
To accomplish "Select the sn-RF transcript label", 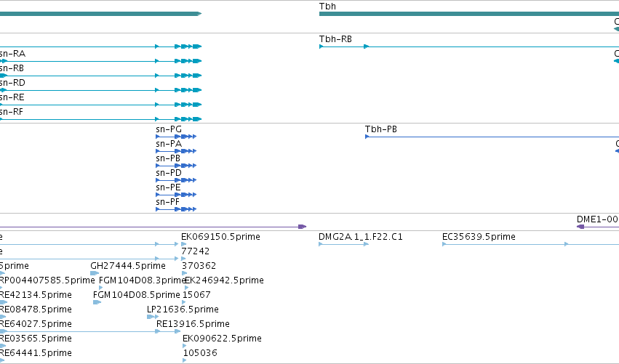I will [x=12, y=112].
